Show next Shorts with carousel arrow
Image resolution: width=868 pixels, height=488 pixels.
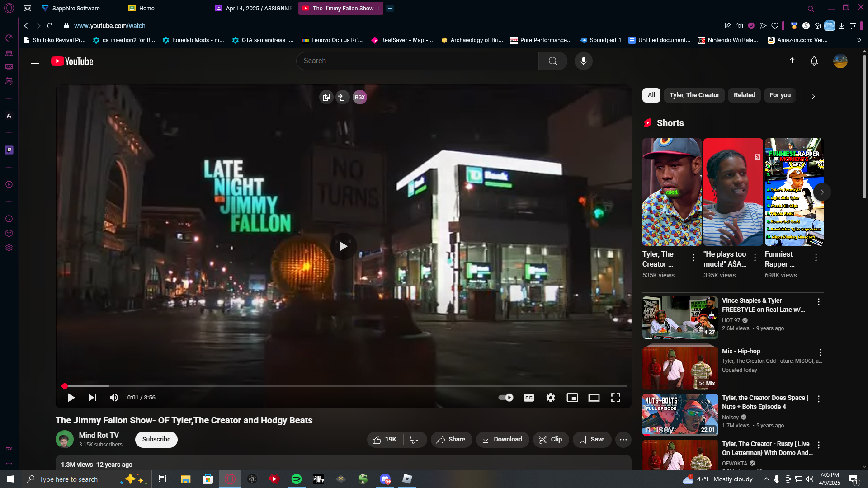pos(822,192)
